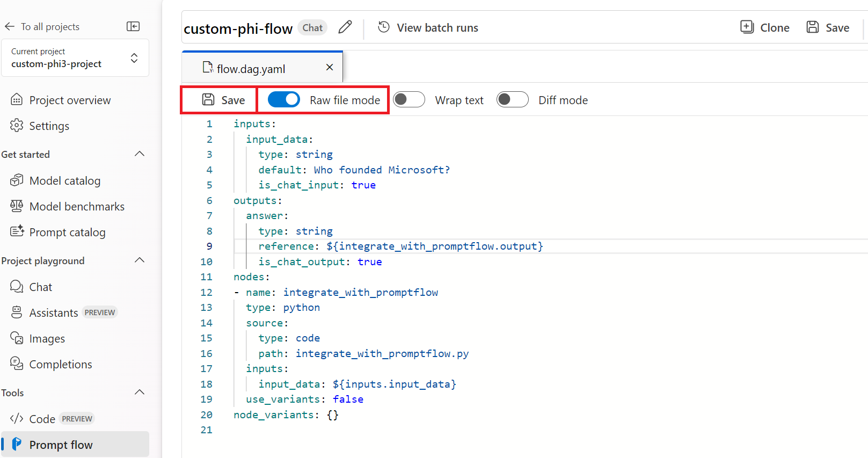This screenshot has height=458, width=868.
Task: Click the Settings gear icon
Action: 17,125
